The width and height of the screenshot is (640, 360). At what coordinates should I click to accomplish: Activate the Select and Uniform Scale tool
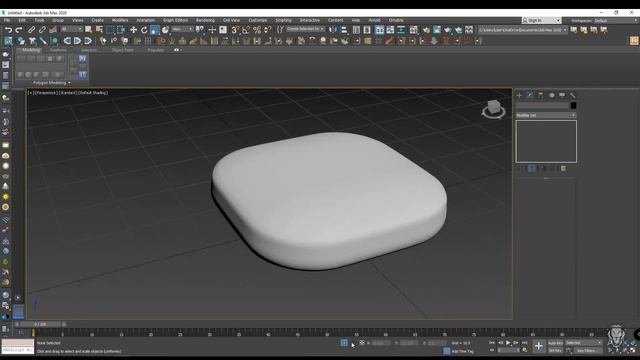coord(155,30)
